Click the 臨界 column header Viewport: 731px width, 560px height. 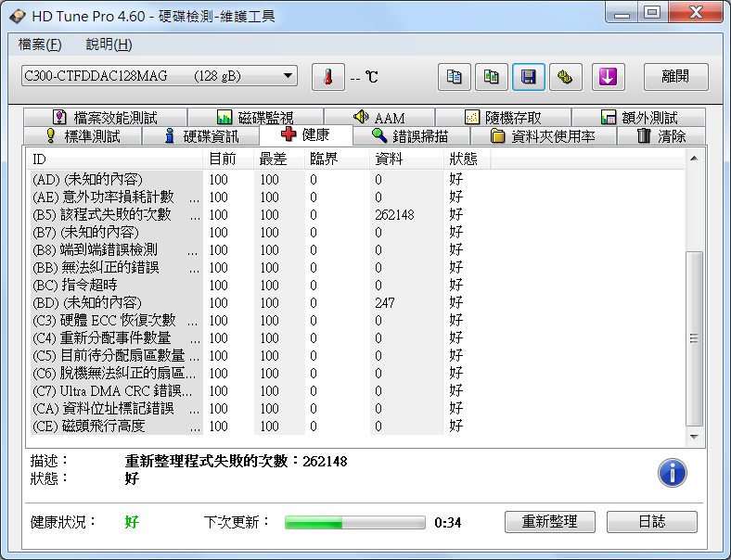click(x=338, y=159)
